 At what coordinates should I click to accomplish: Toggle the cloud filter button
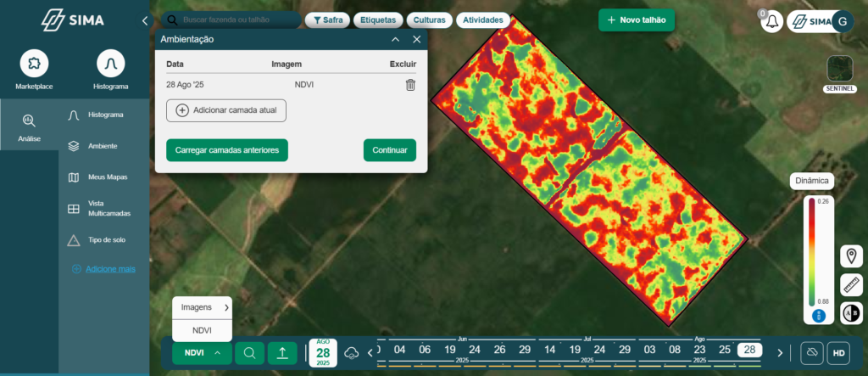coord(811,352)
